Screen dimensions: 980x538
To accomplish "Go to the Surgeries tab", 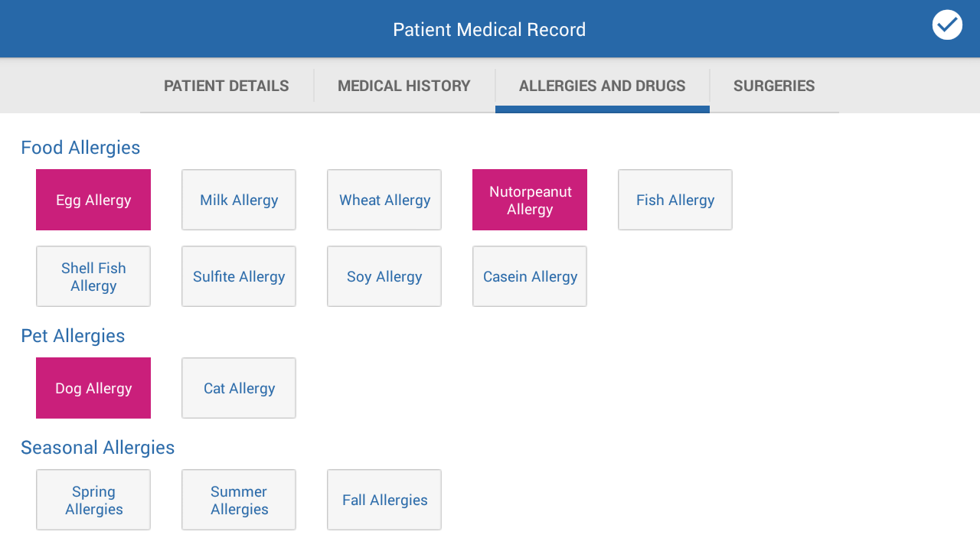I will [x=774, y=86].
